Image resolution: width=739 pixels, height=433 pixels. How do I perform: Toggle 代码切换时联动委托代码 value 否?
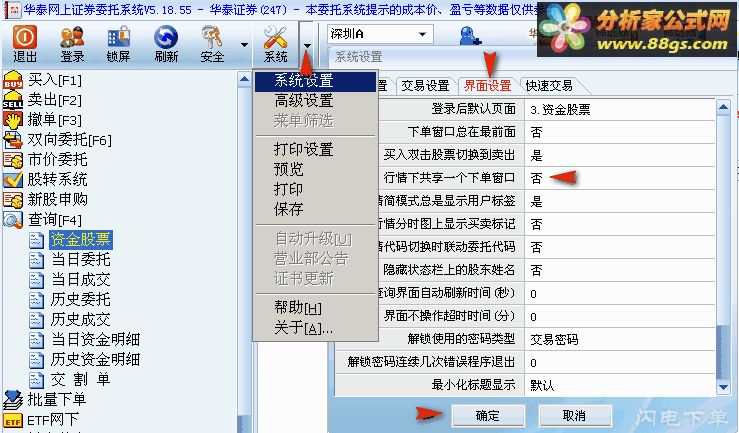pyautogui.click(x=620, y=247)
